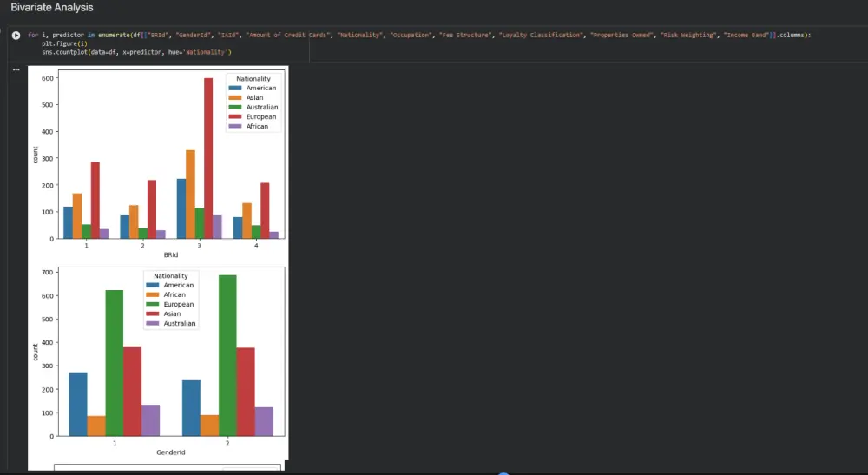
Task: Click the Asian orange swatch in BRId legend
Action: (x=235, y=97)
